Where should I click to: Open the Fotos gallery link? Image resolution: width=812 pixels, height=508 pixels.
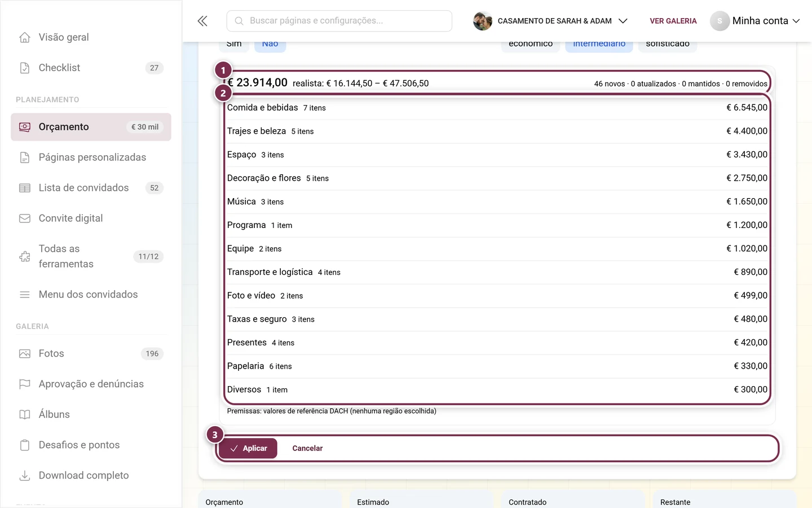(91, 354)
